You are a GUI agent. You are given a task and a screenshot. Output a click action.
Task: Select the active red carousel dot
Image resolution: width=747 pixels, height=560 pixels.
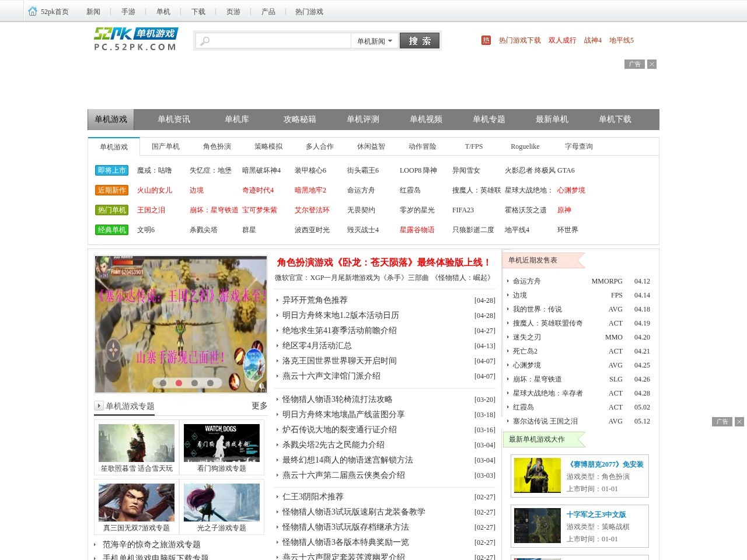click(x=179, y=383)
